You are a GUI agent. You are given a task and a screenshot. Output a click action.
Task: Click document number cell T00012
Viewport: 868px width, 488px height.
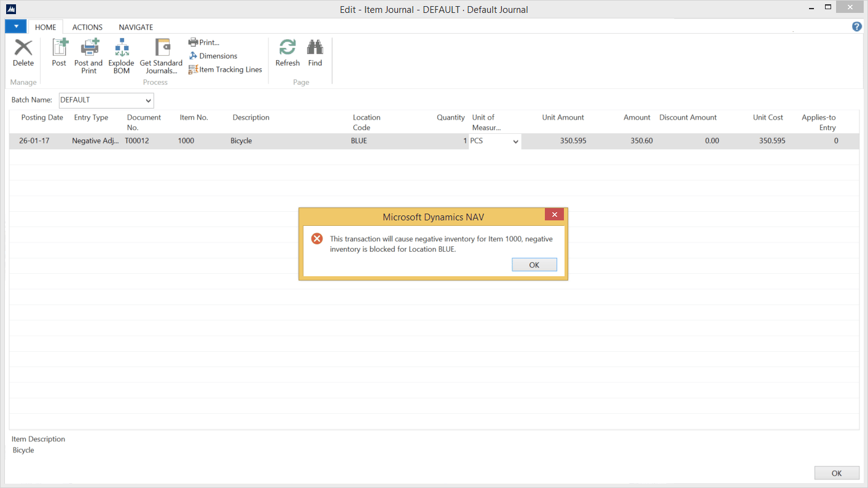pyautogui.click(x=137, y=141)
